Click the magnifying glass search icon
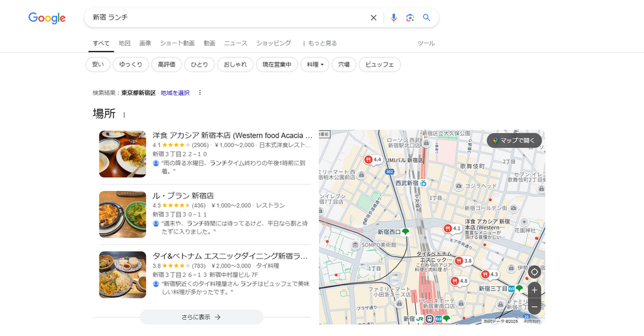 427,18
